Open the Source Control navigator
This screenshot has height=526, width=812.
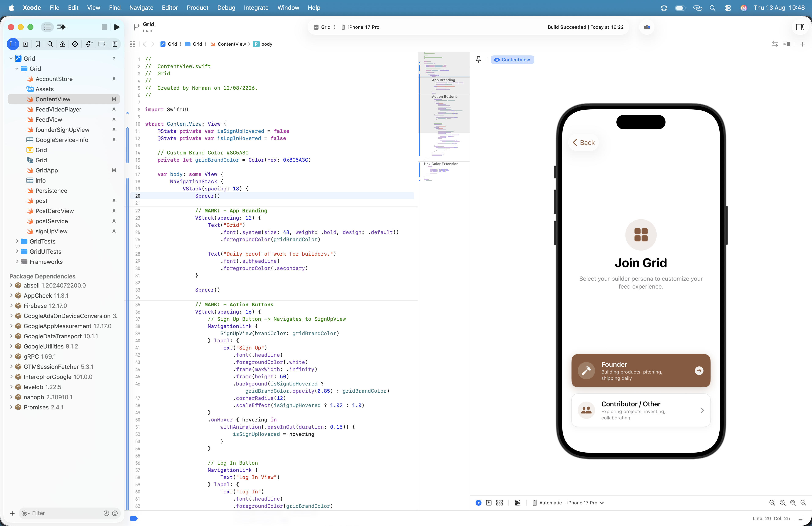tap(26, 44)
